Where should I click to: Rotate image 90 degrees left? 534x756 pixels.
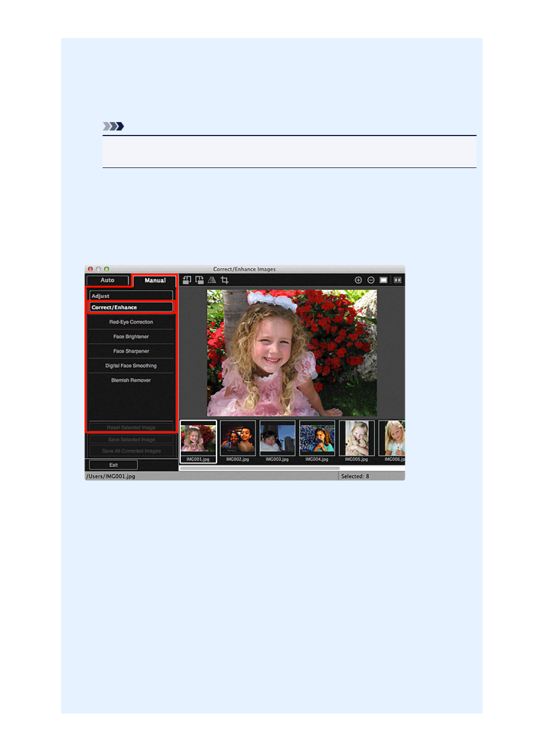click(x=187, y=280)
